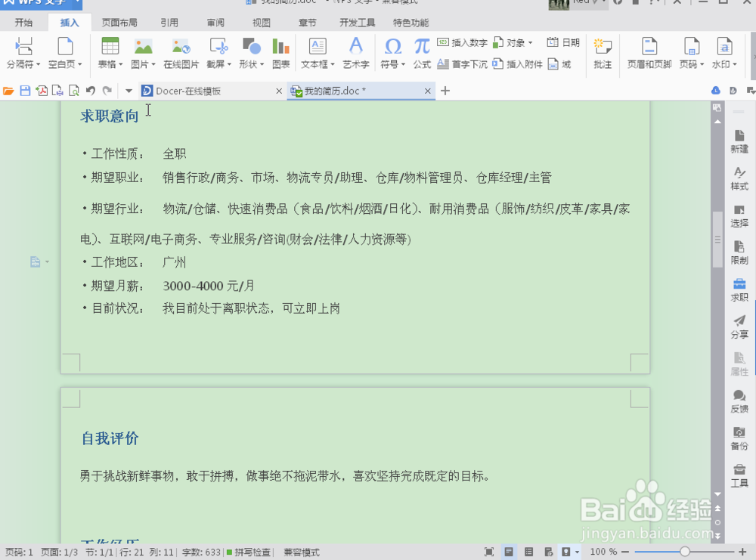Share the resume via the 分享 sidebar icon
The width and height of the screenshot is (756, 560).
[739, 328]
